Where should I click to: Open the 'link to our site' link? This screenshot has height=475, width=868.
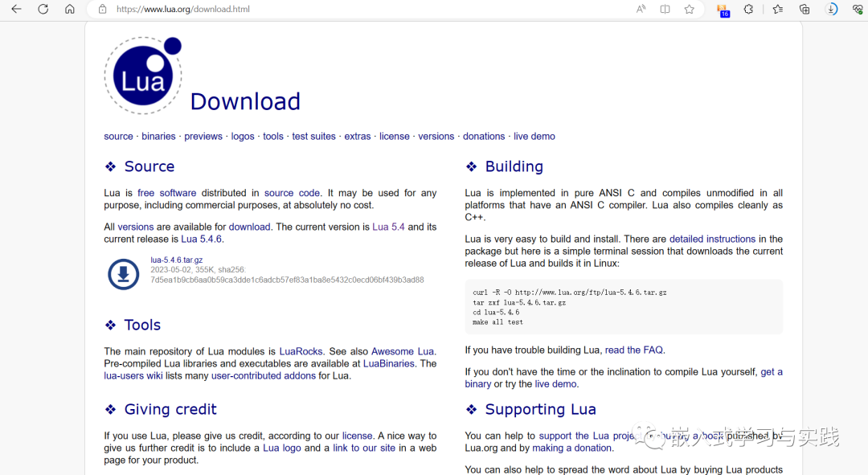point(364,448)
